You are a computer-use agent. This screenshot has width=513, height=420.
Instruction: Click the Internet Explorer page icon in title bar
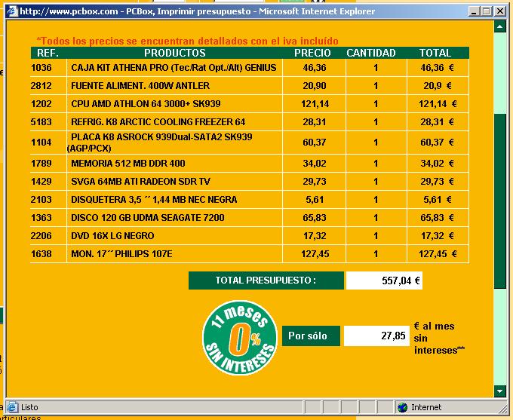pos(12,11)
